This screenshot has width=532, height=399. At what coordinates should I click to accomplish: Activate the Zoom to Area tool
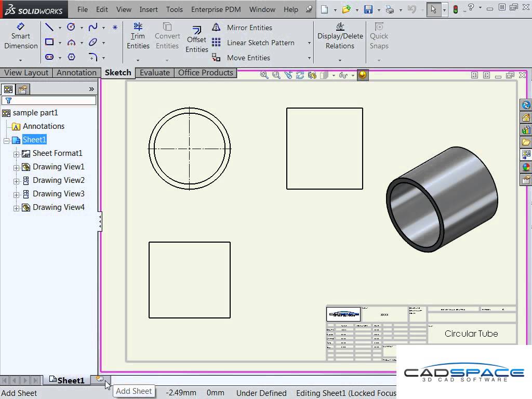(x=275, y=75)
